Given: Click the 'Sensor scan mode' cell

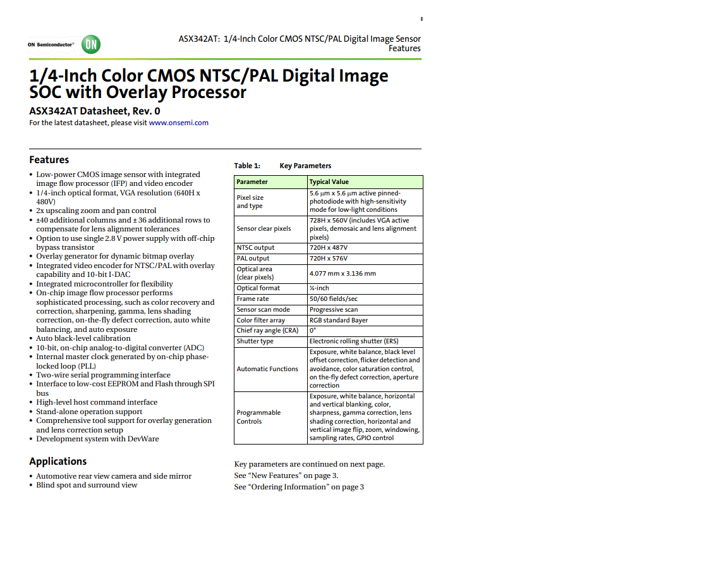Looking at the screenshot, I should (270, 309).
